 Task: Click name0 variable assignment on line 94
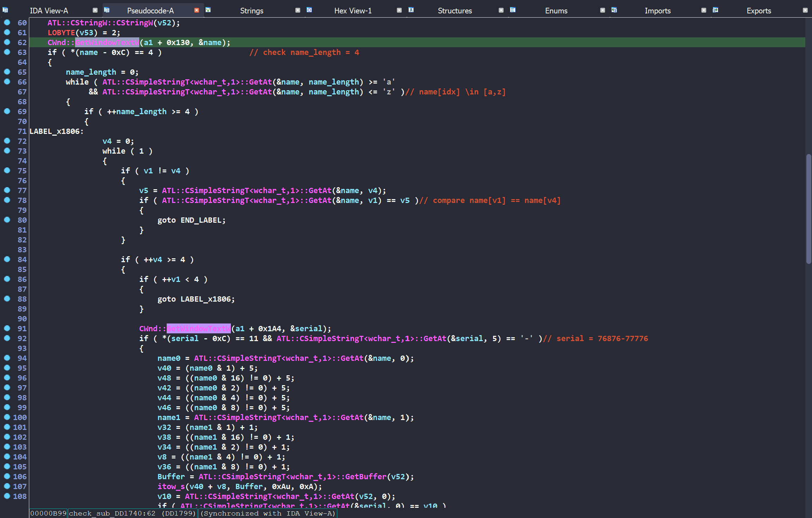coord(169,358)
